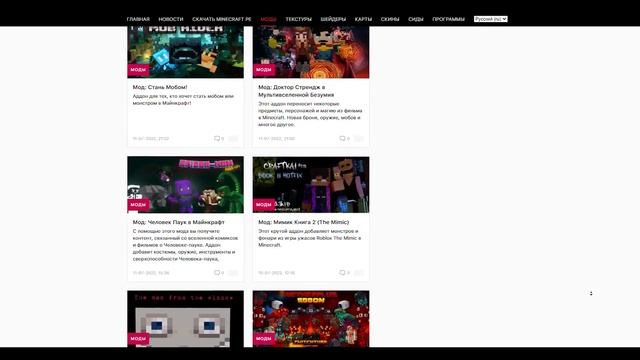Open the red nether addon thumbnail
This screenshot has width=640, height=360.
(x=311, y=319)
